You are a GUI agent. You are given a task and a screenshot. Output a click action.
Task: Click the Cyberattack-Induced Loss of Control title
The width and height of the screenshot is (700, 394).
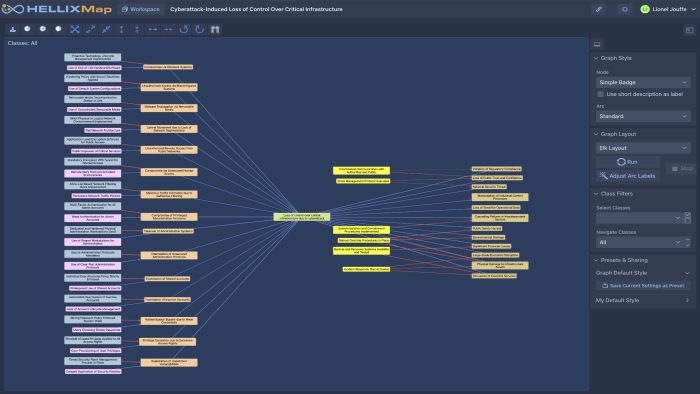[256, 9]
